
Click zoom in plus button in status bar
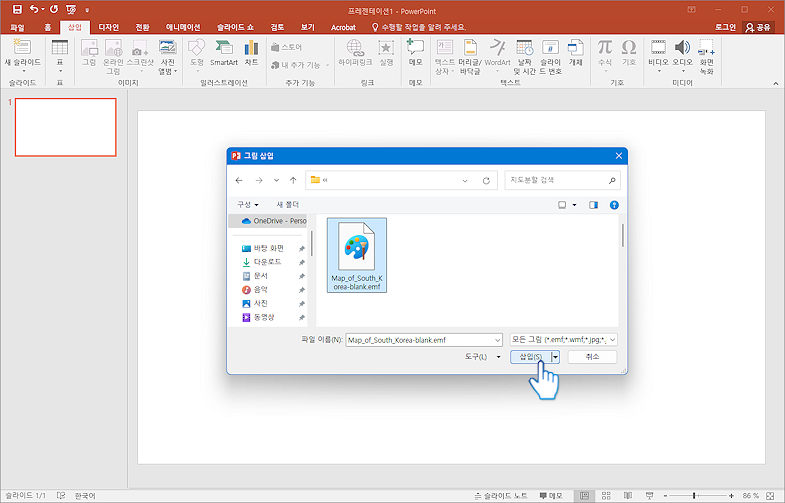pos(731,495)
